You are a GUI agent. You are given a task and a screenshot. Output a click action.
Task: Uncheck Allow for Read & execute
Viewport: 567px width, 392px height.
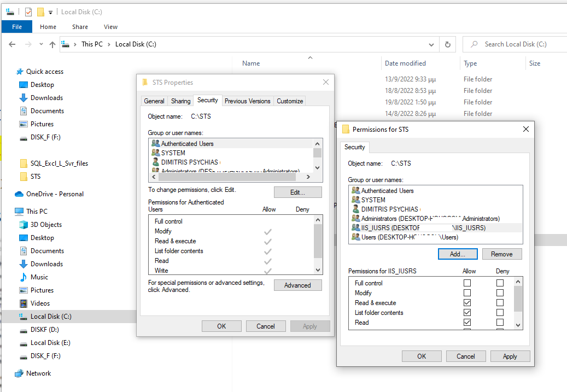[x=467, y=303]
